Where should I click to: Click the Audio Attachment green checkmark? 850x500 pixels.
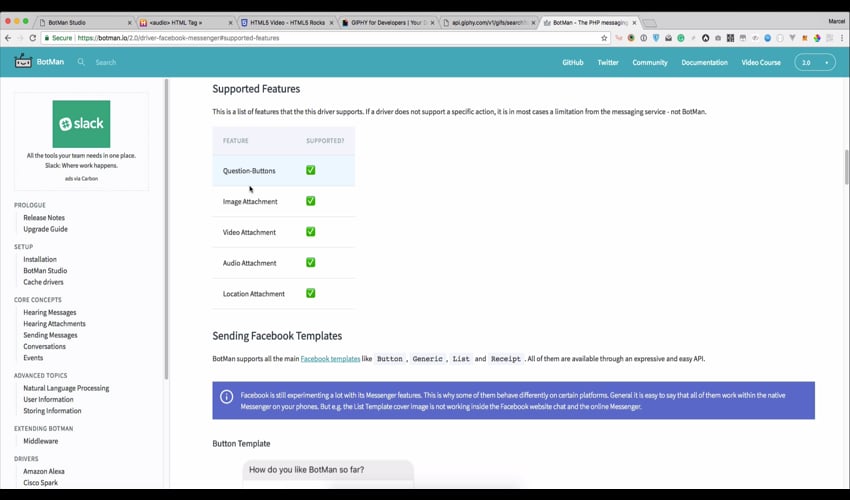coord(311,262)
